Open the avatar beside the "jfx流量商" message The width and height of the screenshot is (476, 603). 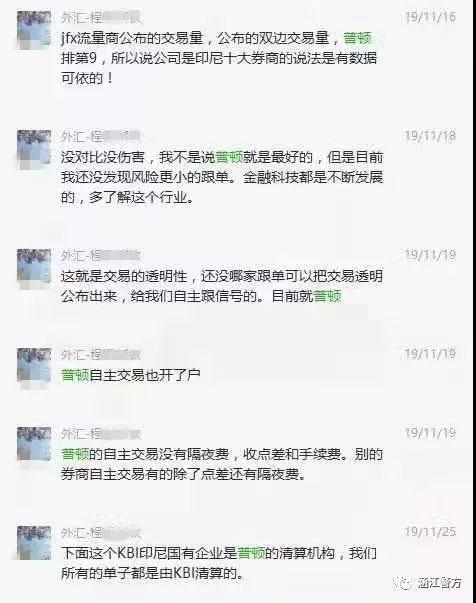(x=34, y=30)
